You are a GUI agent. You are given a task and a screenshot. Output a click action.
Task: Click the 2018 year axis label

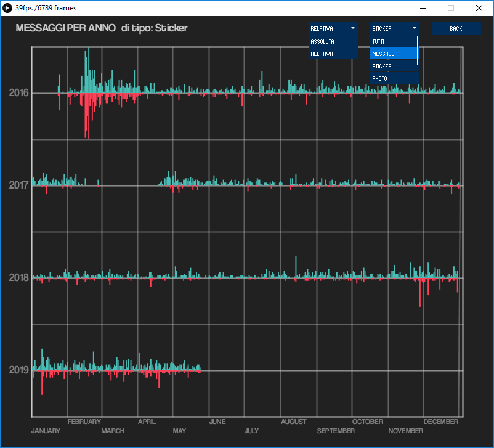18,278
